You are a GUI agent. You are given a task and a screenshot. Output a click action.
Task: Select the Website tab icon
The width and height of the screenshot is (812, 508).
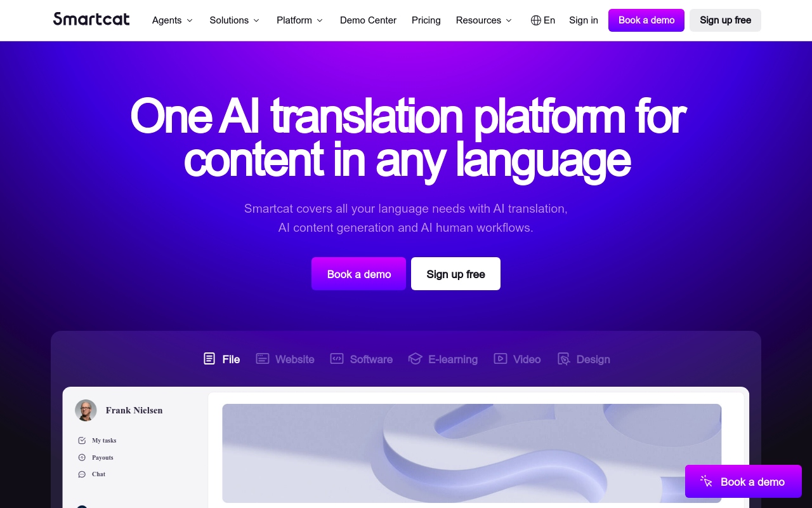263,359
